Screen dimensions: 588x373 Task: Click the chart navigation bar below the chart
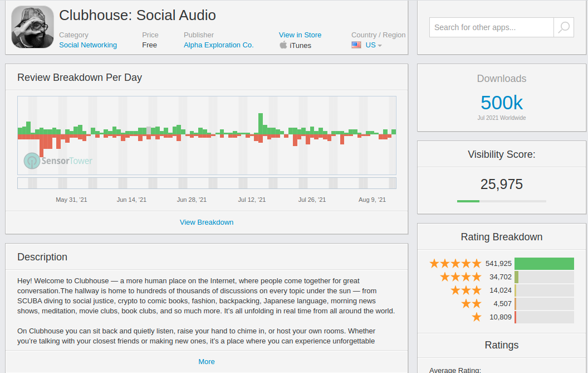point(207,183)
